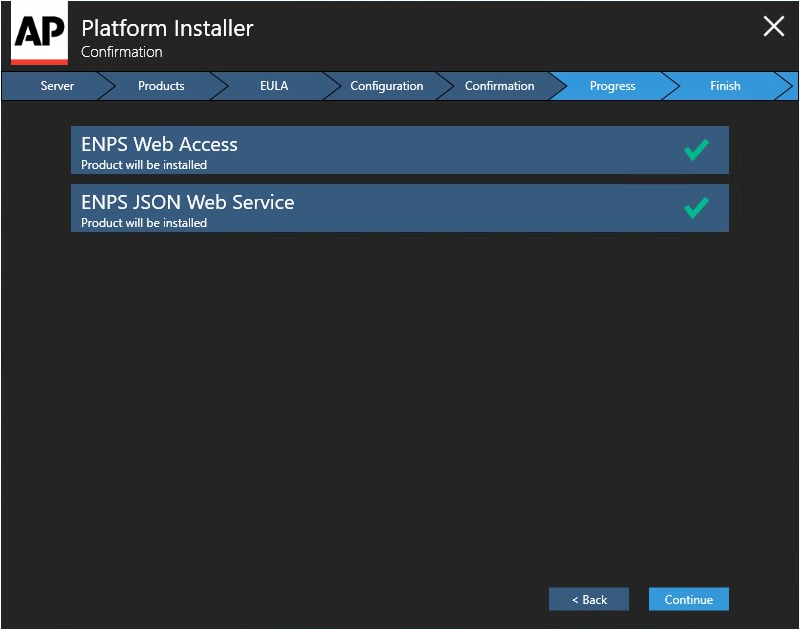Click the ENPS JSON Web Service checkmark

(x=696, y=208)
